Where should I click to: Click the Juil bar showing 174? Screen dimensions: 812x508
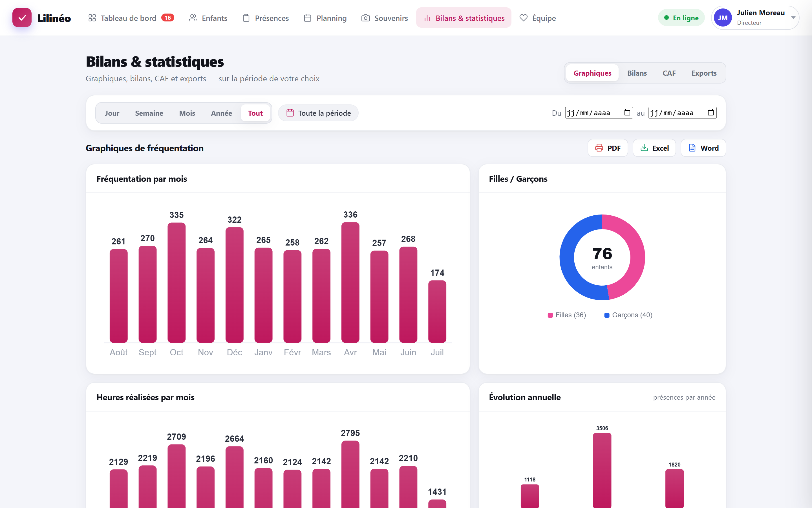437,312
